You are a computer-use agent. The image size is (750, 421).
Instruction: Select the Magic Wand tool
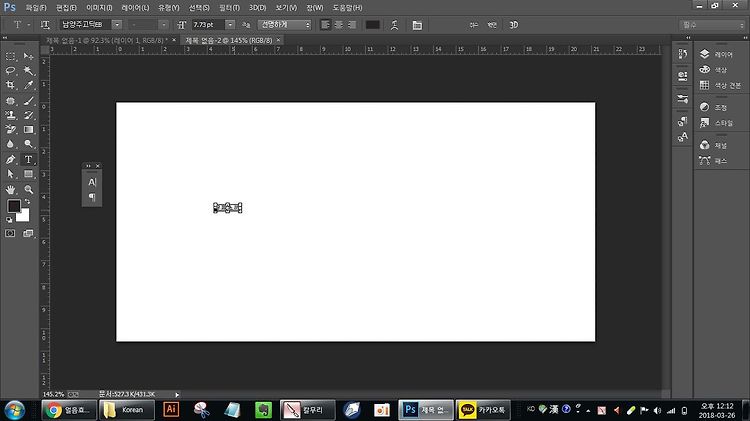29,71
